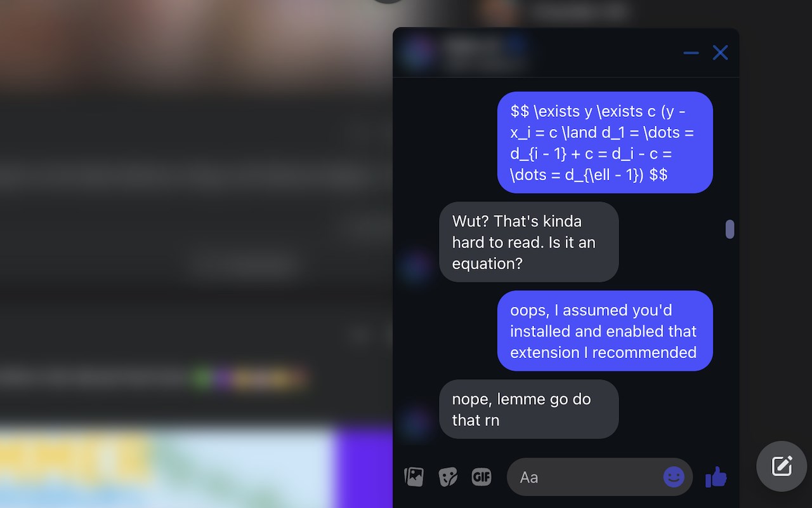Select the LaTeX equation message bubble

pyautogui.click(x=605, y=142)
